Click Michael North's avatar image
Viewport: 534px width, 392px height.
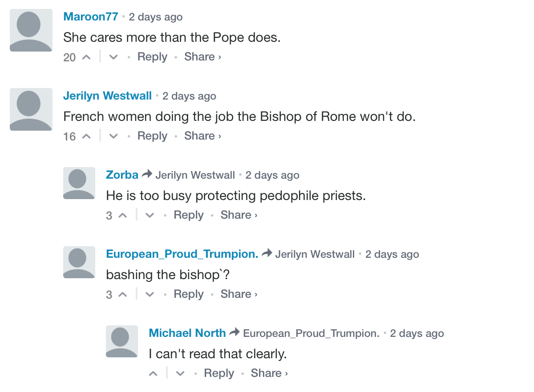122,341
